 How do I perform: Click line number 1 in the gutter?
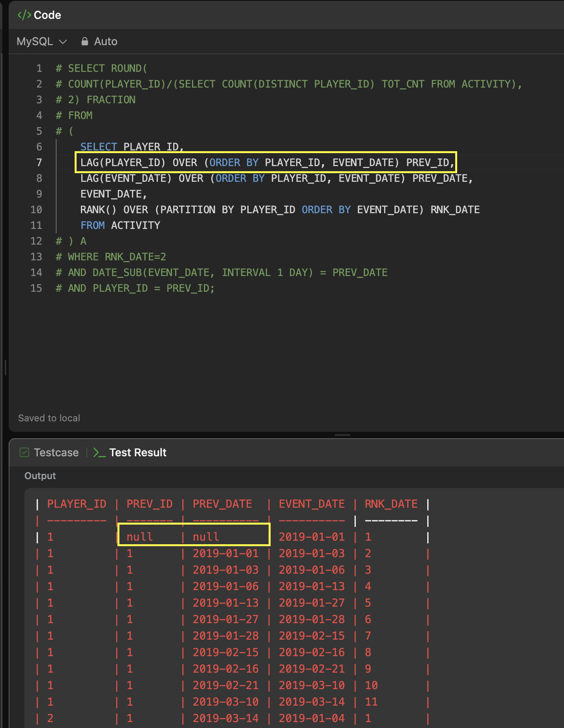pyautogui.click(x=39, y=68)
